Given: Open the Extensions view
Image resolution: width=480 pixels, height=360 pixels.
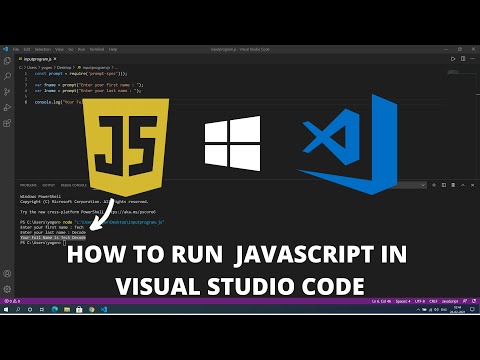Looking at the screenshot, I should 7,123.
